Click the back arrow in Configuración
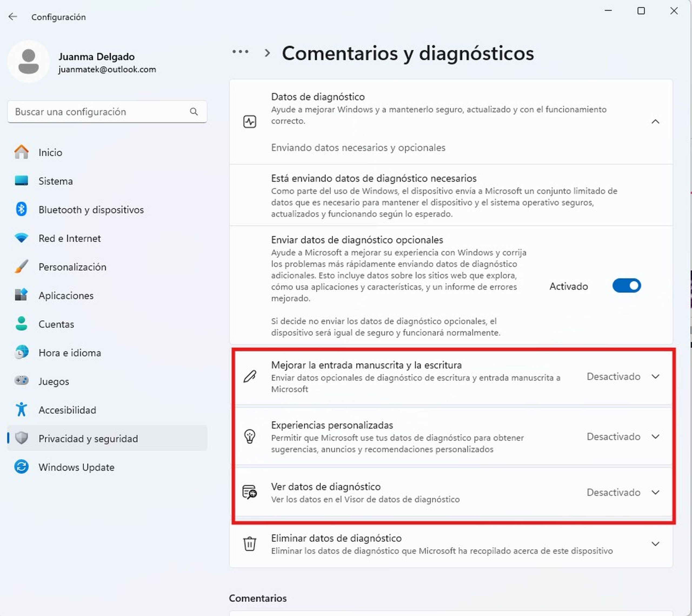 pos(12,16)
